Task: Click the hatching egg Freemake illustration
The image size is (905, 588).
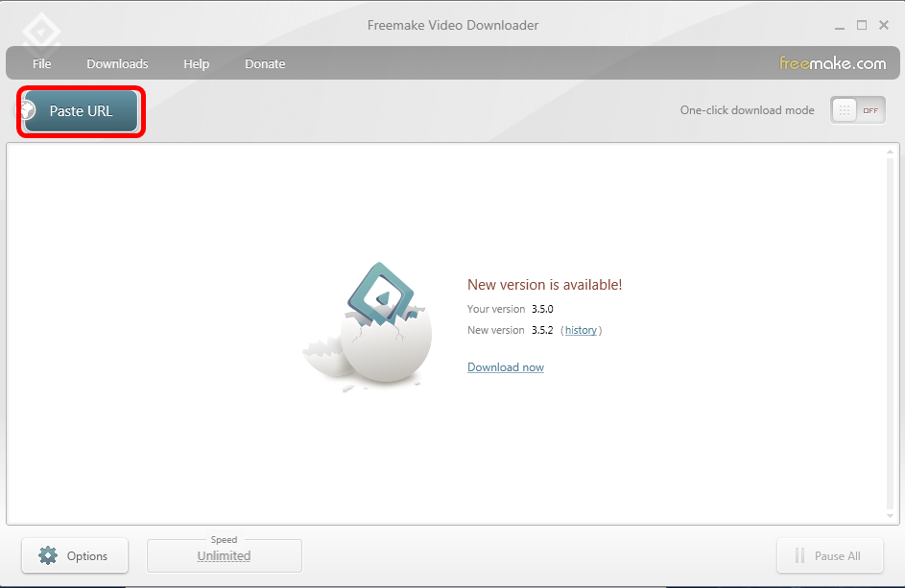Action: pos(368,327)
